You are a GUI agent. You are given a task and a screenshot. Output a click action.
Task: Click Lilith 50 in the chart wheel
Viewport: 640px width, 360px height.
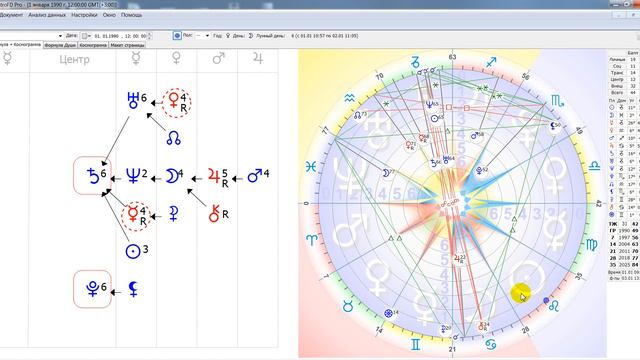pyautogui.click(x=556, y=125)
